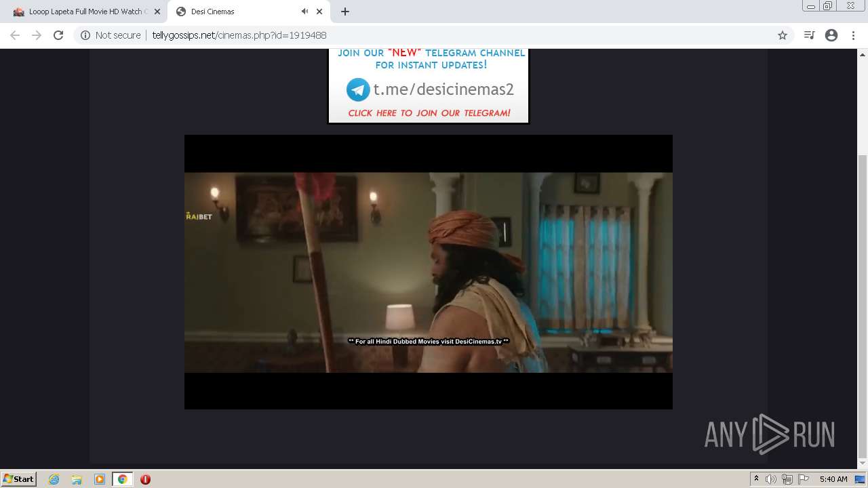Reload the current page
The width and height of the screenshot is (868, 488).
[x=58, y=35]
